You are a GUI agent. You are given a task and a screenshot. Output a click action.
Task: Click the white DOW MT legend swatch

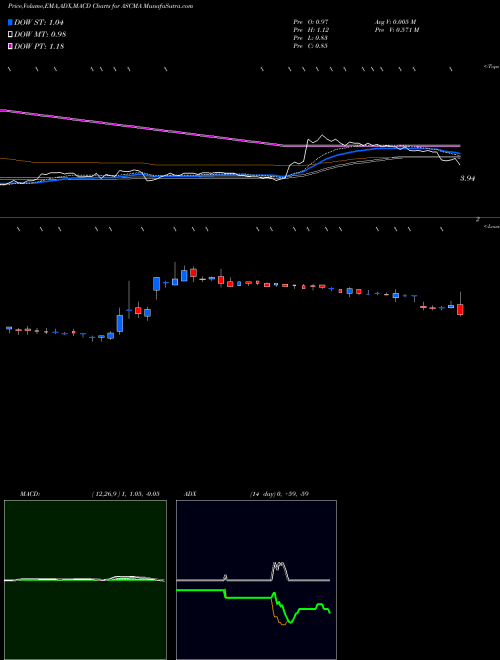(x=11, y=35)
